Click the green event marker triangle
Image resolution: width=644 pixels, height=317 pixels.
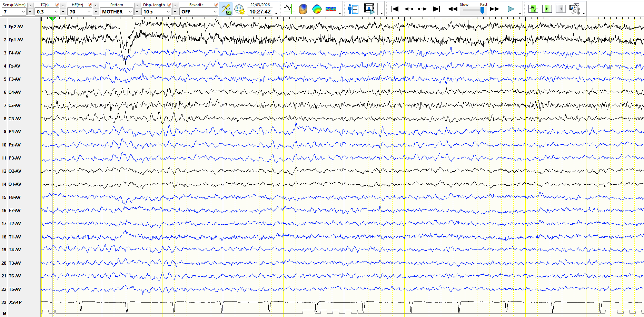tap(52, 19)
